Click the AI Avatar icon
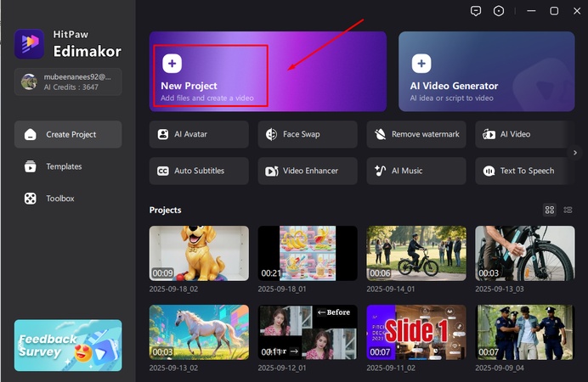This screenshot has height=382, width=588. tap(163, 134)
